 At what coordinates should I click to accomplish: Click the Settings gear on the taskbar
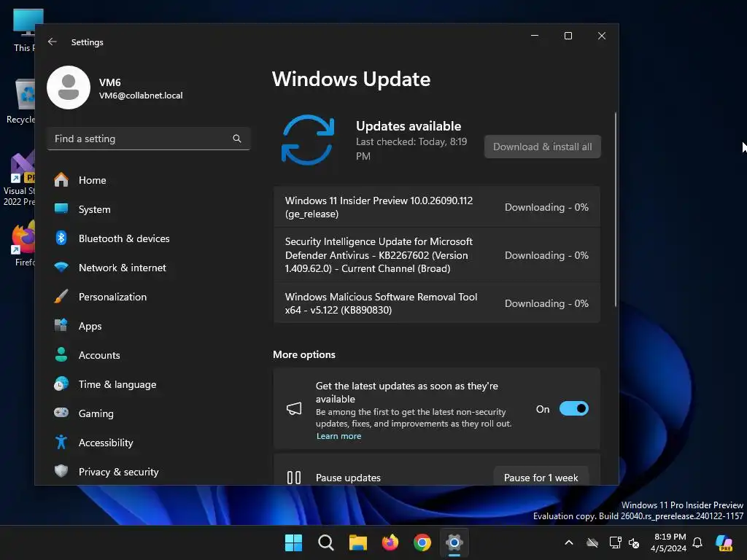(454, 542)
